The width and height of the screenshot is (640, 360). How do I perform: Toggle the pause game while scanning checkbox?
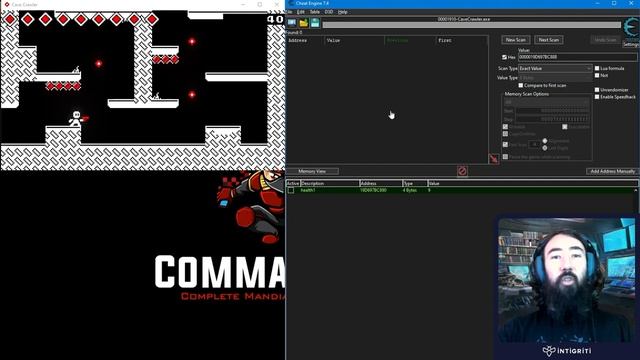pyautogui.click(x=505, y=157)
